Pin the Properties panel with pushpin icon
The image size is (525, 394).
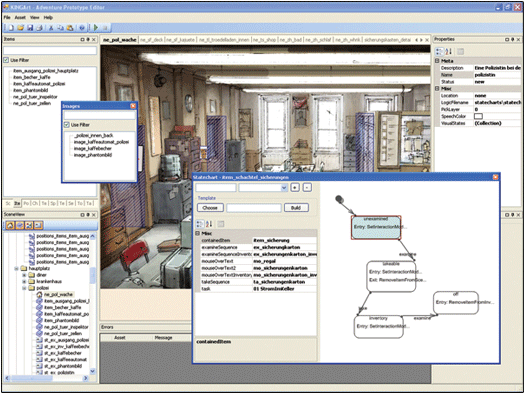click(x=512, y=40)
